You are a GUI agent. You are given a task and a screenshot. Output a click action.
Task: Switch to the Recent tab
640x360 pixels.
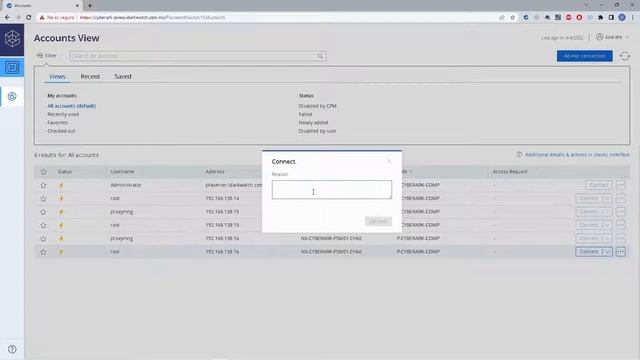(x=90, y=76)
